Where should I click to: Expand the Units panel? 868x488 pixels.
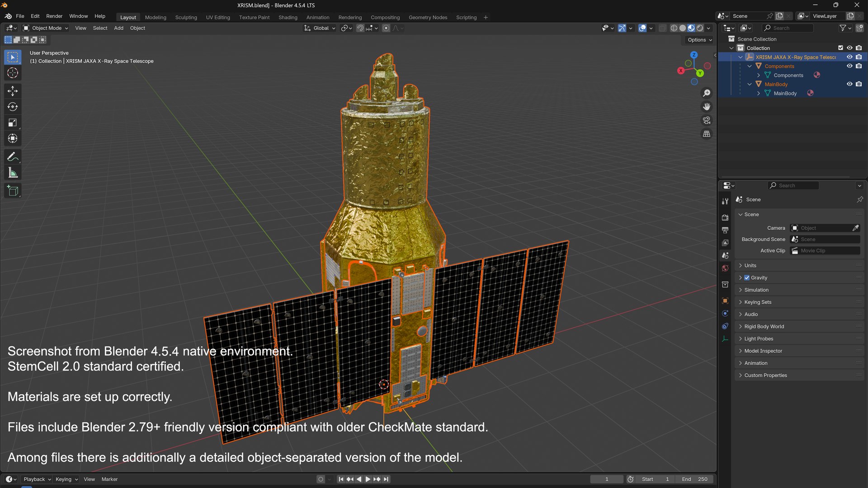click(799, 266)
